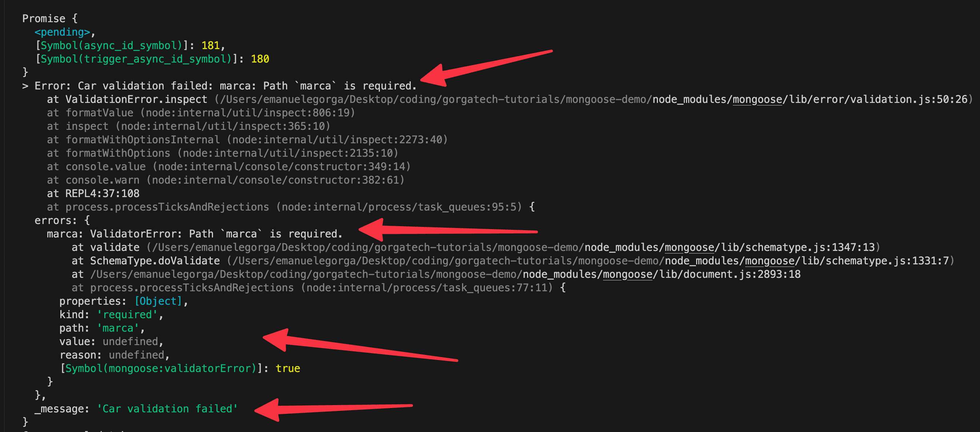Viewport: 980px width, 432px height.
Task: Click Symbol(trigger_async_id_symbol) text
Action: pos(136,59)
